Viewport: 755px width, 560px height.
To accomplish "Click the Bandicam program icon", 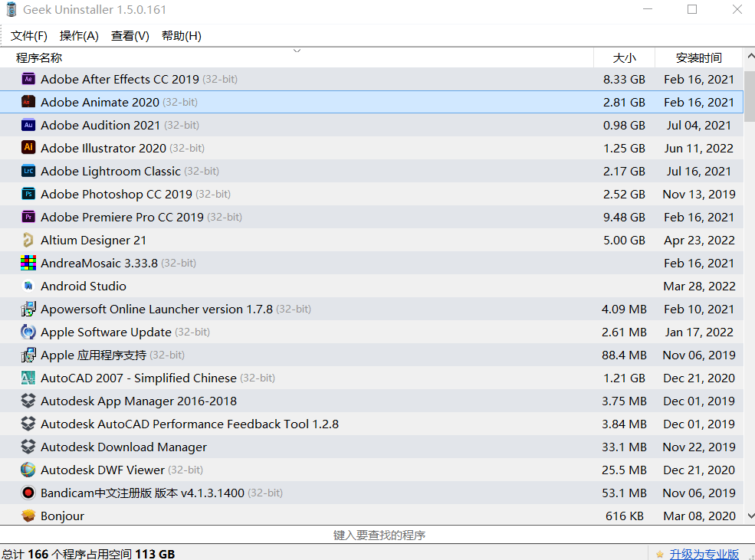I will tap(27, 493).
